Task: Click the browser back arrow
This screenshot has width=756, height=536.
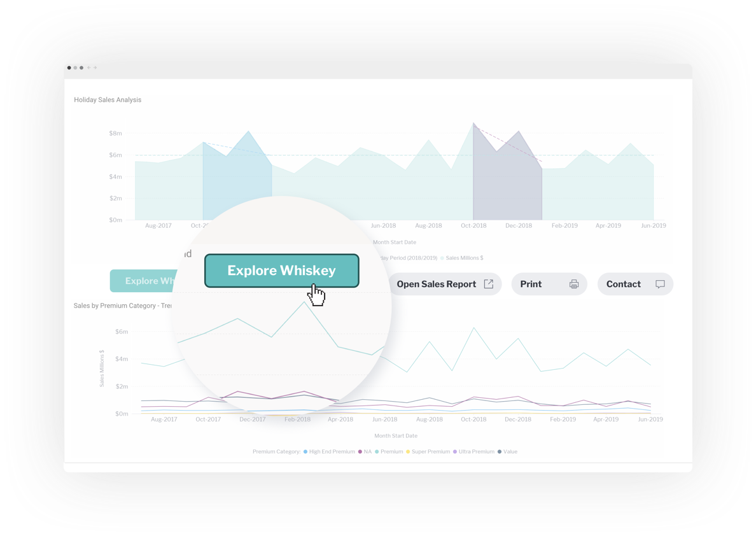Action: coord(88,67)
